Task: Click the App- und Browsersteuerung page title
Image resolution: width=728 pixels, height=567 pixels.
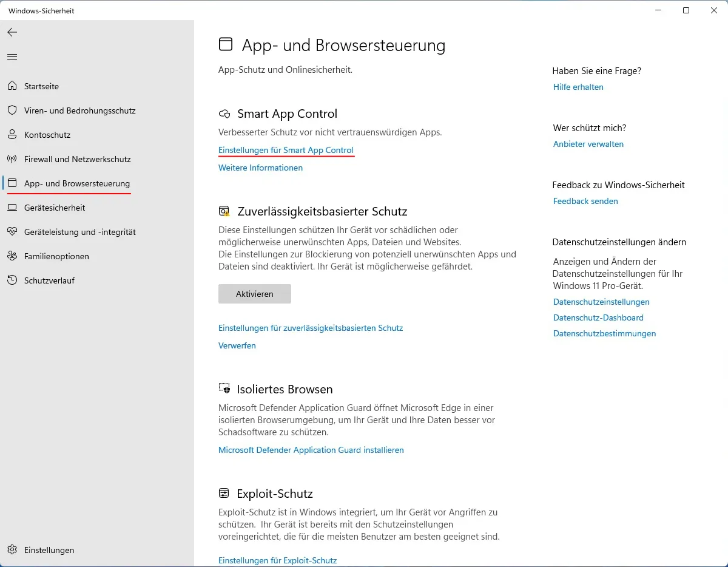Action: pyautogui.click(x=343, y=45)
